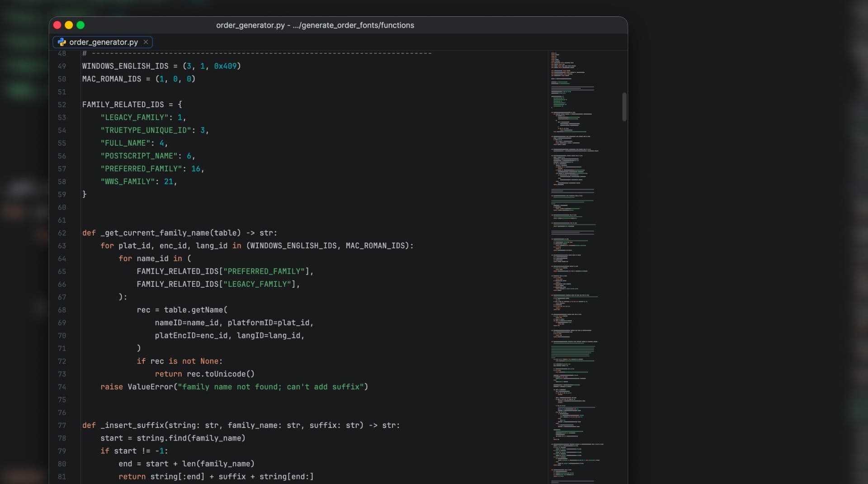Click the "POSTSCRIPT_NAME" key

point(139,156)
